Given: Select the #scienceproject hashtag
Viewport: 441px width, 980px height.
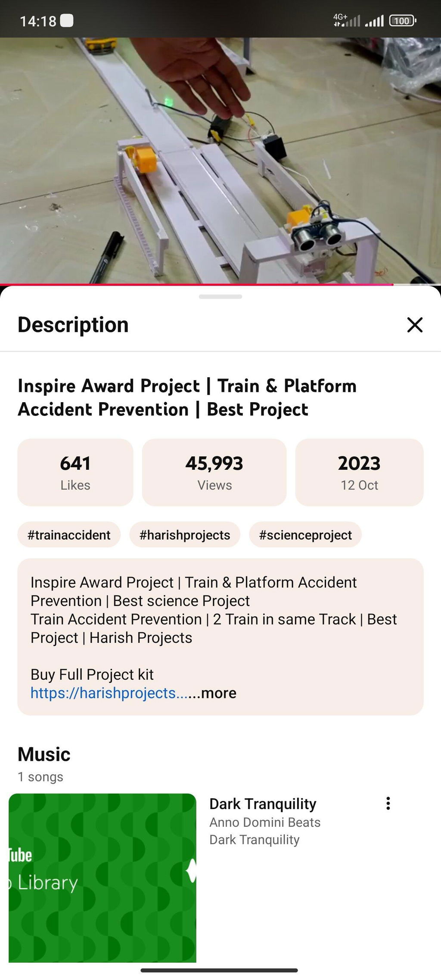Looking at the screenshot, I should click(305, 535).
